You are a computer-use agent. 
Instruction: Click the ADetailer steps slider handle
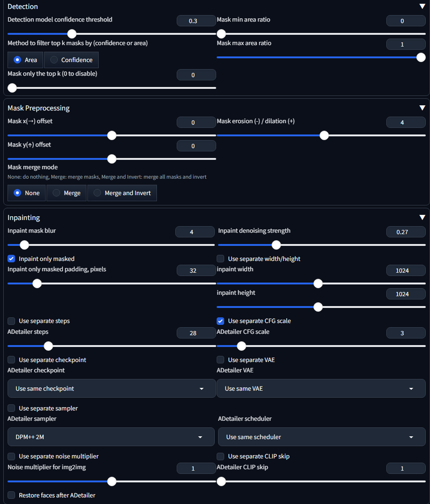coord(48,346)
